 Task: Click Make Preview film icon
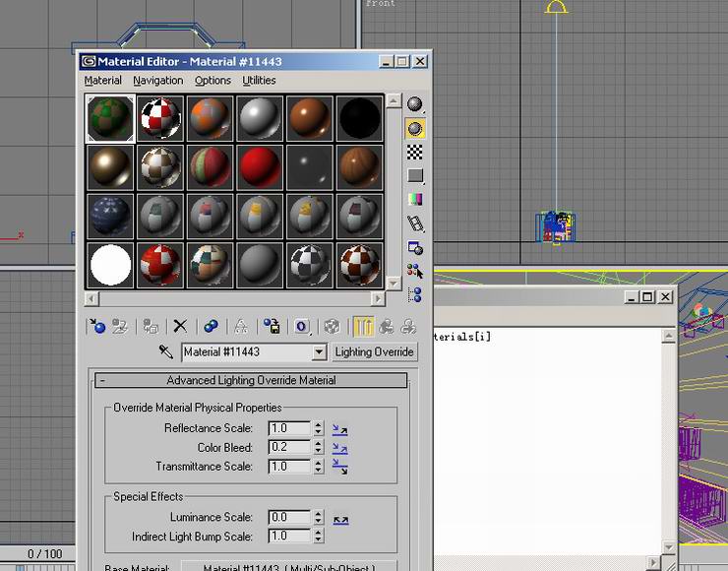pos(415,224)
